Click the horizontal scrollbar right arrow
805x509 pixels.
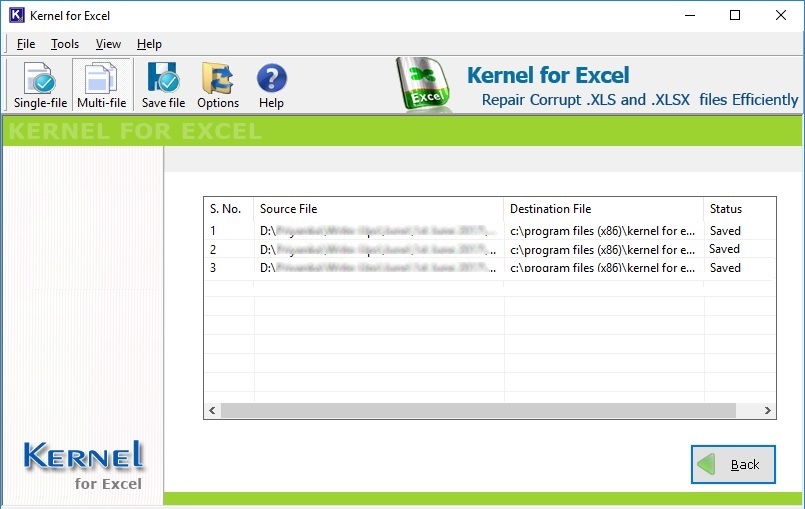click(768, 410)
